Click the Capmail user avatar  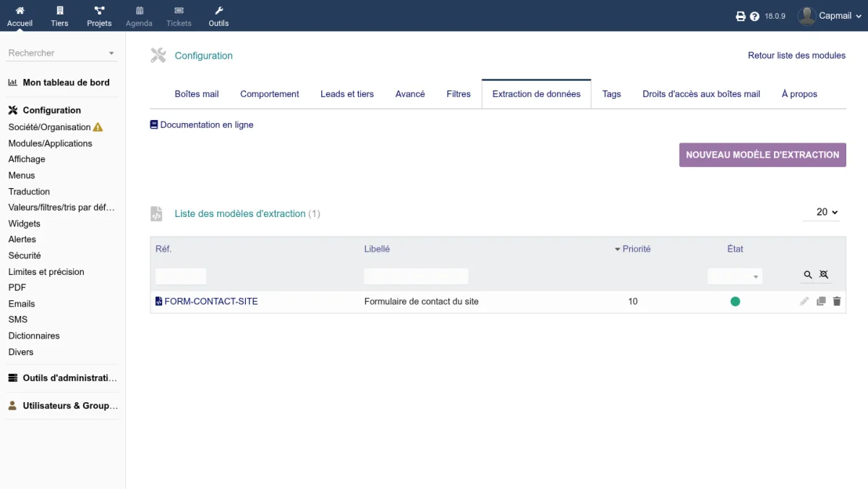pos(807,16)
